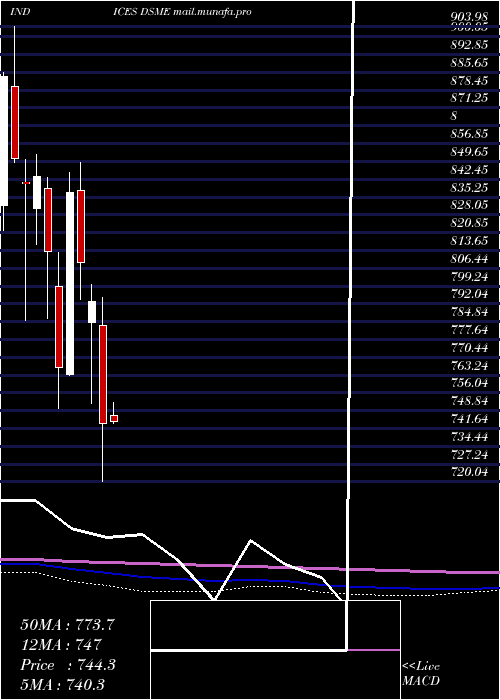Image resolution: width=500 pixels, height=700 pixels.
Task: Click the 842.45 price axis label
Action: [468, 170]
